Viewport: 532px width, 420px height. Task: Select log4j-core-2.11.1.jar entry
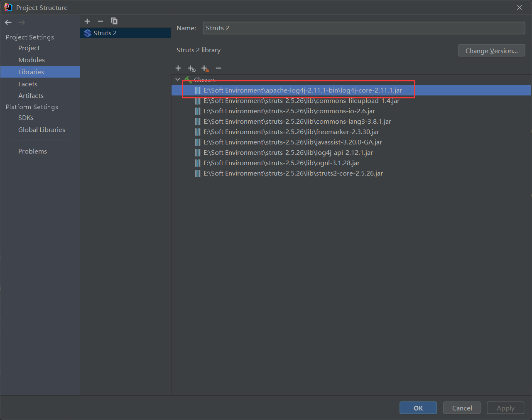click(x=351, y=90)
